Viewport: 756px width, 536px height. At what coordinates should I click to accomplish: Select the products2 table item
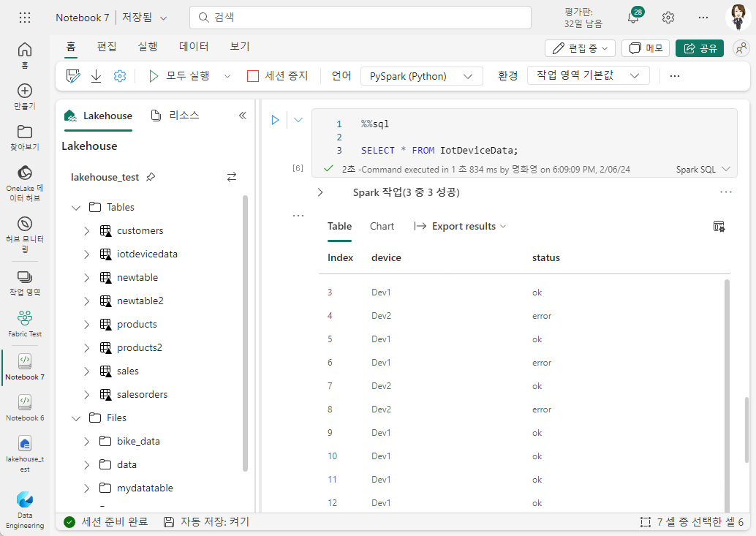[140, 348]
